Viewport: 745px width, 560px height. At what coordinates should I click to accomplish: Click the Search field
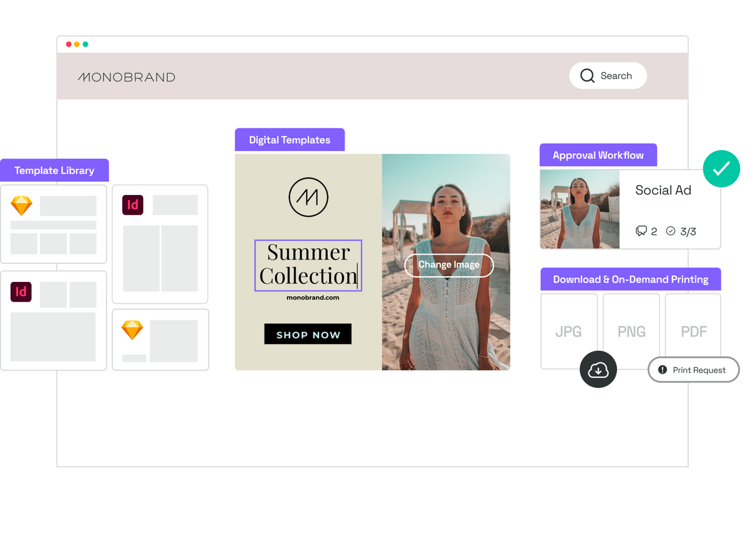click(608, 76)
